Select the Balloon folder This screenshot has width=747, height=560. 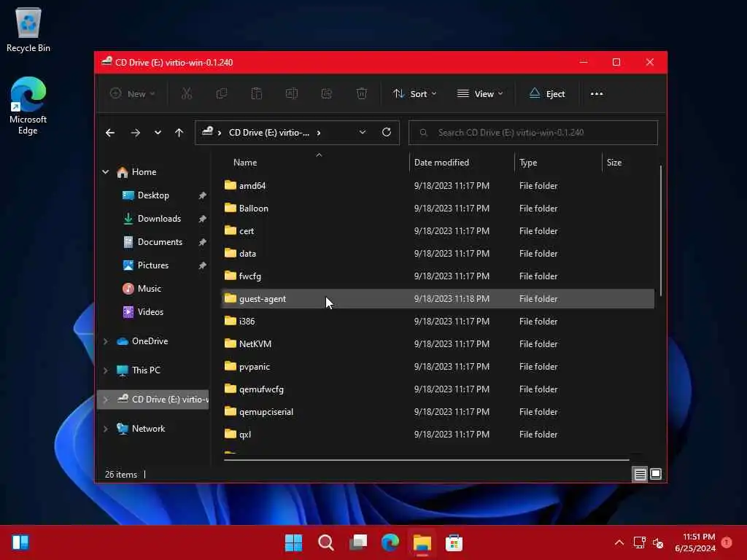438,208
